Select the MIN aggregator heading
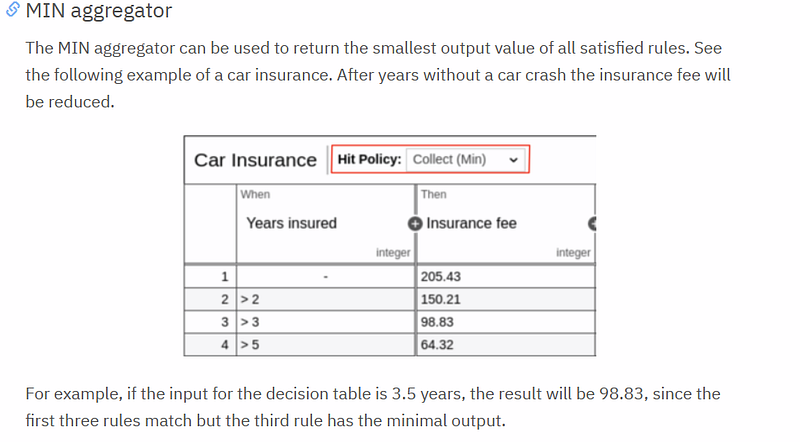This screenshot has height=442, width=800. (99, 10)
